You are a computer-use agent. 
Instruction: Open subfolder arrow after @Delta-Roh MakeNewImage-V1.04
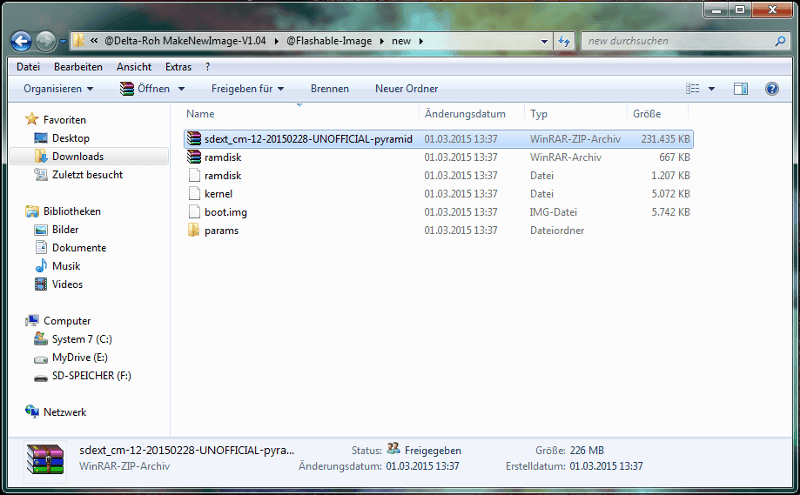click(277, 41)
